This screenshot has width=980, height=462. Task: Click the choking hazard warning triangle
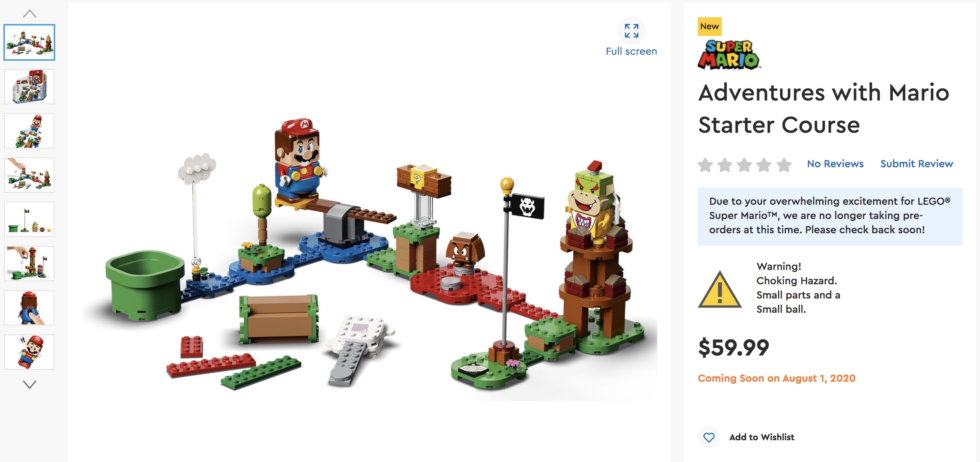point(719,289)
